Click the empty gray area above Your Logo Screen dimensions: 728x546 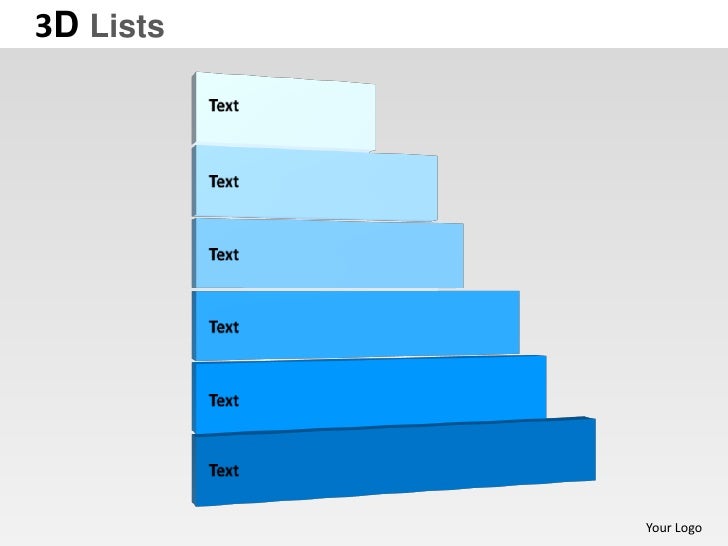(x=673, y=464)
